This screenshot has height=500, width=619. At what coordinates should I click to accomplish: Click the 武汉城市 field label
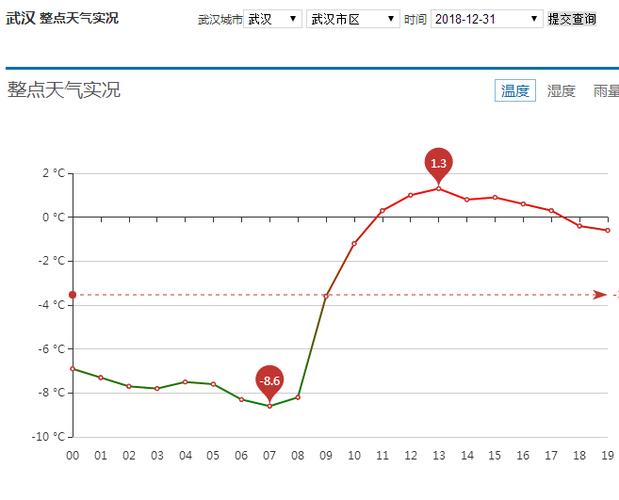pyautogui.click(x=220, y=19)
